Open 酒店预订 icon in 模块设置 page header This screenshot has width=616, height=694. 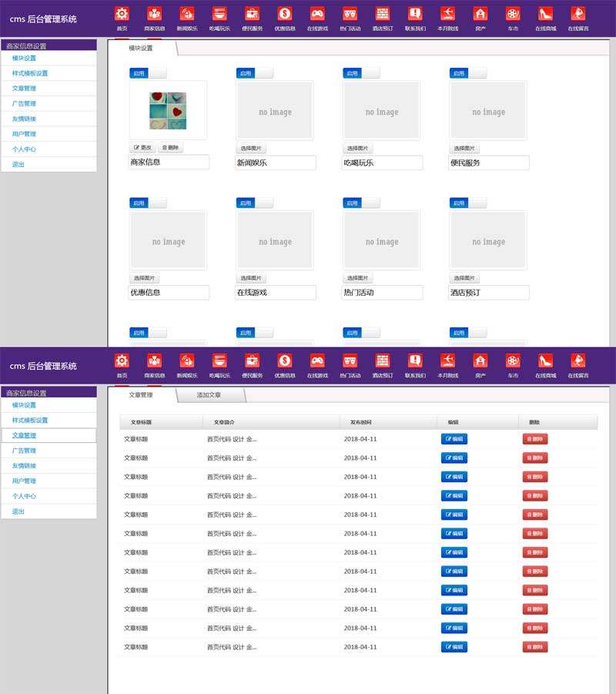point(383,14)
